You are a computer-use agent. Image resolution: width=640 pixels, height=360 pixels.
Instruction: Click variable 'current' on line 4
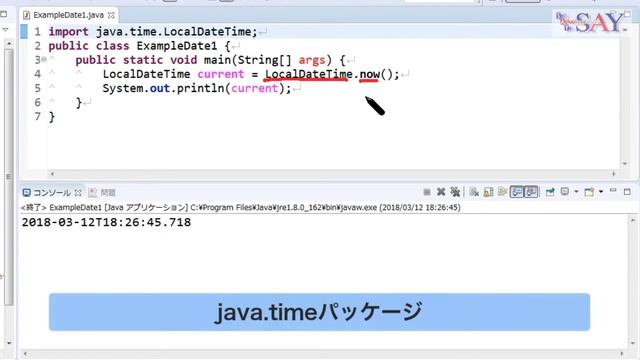[x=220, y=74]
